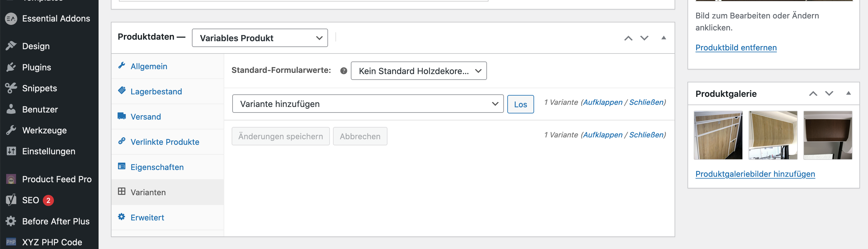Collapse the Produktdaten panel with triangle toggle

663,38
